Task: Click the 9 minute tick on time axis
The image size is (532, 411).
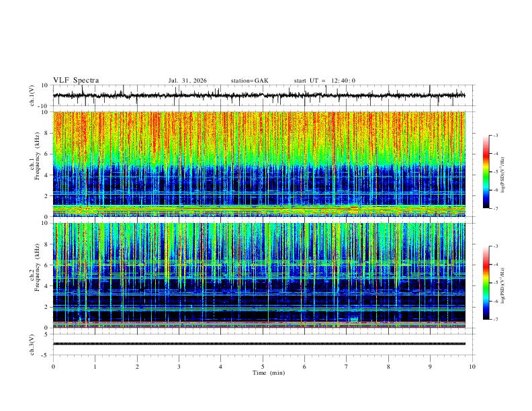Action: coord(430,367)
